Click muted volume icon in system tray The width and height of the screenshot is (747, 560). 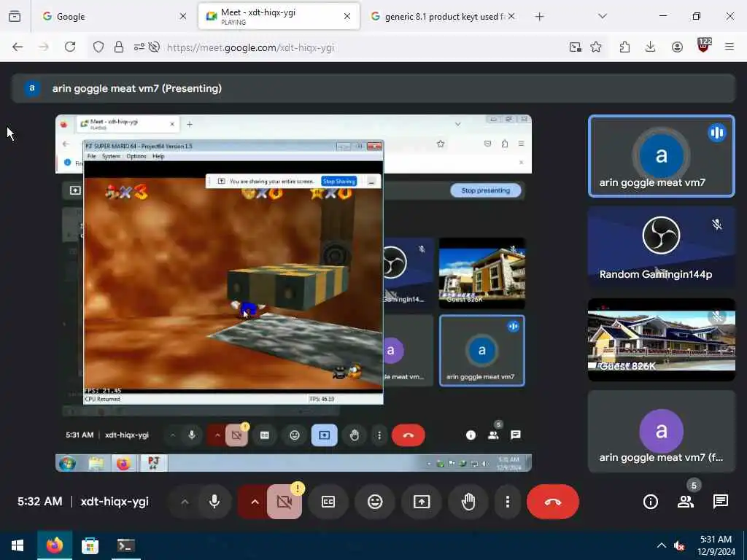point(679,545)
